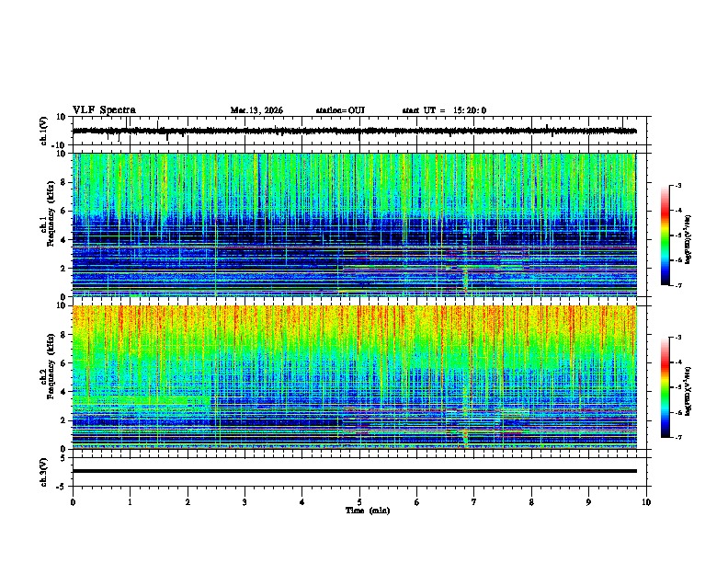Screen dimensions: 728x563
Task: Click the time axis tick label "5"
Action: [359, 502]
